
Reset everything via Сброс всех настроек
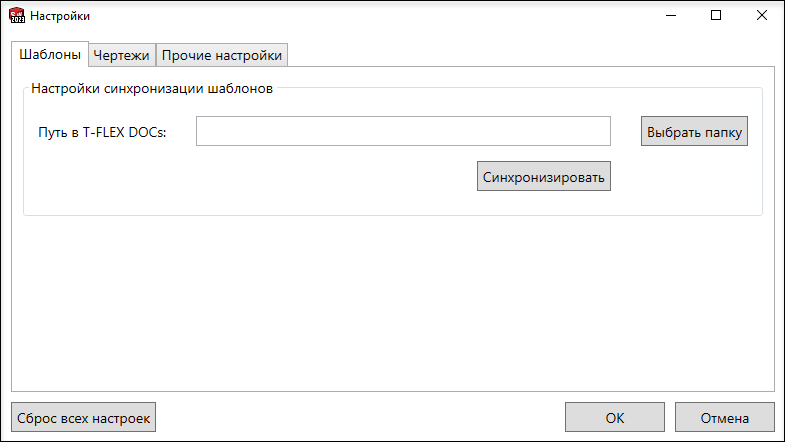pyautogui.click(x=84, y=417)
